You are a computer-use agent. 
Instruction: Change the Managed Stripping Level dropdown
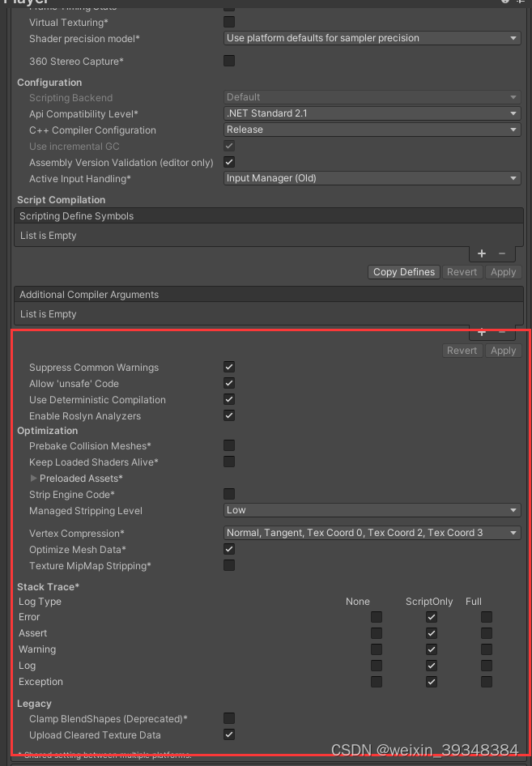(372, 511)
